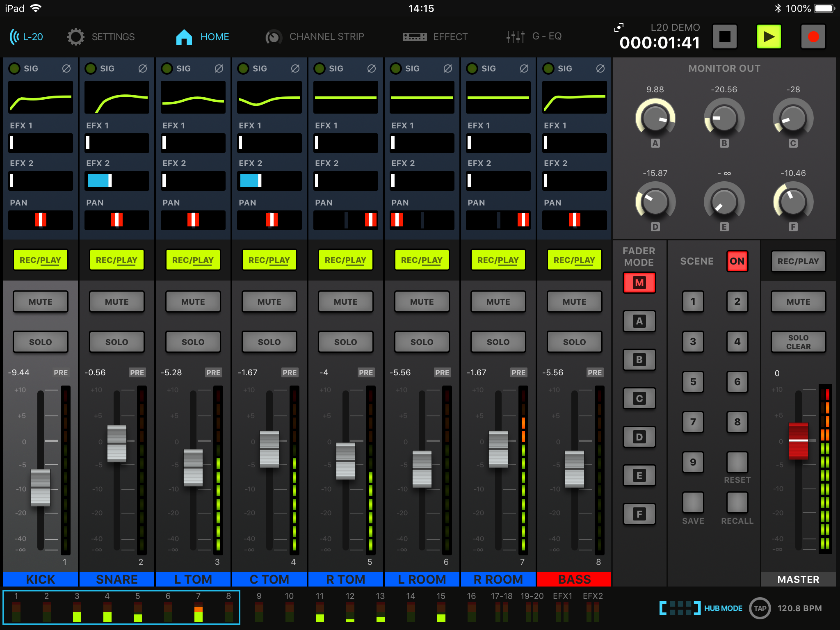Screen dimensions: 840x630
Task: Click the red MASTER fader handle
Action: point(798,441)
